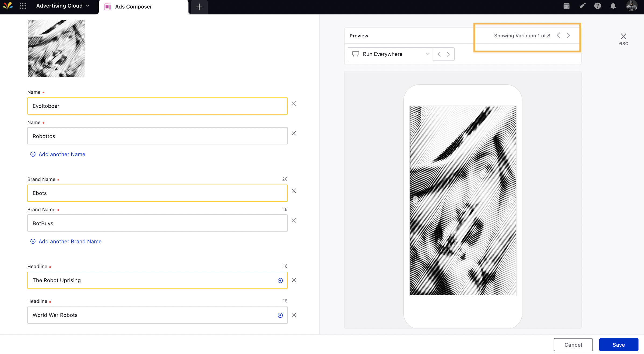
Task: Click the Cancel button to discard changes
Action: 573,344
